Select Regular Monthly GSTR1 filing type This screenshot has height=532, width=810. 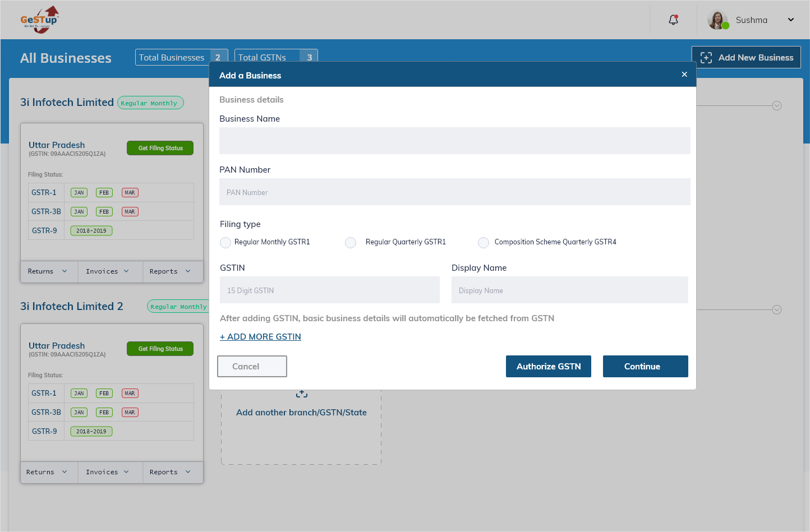tap(225, 243)
